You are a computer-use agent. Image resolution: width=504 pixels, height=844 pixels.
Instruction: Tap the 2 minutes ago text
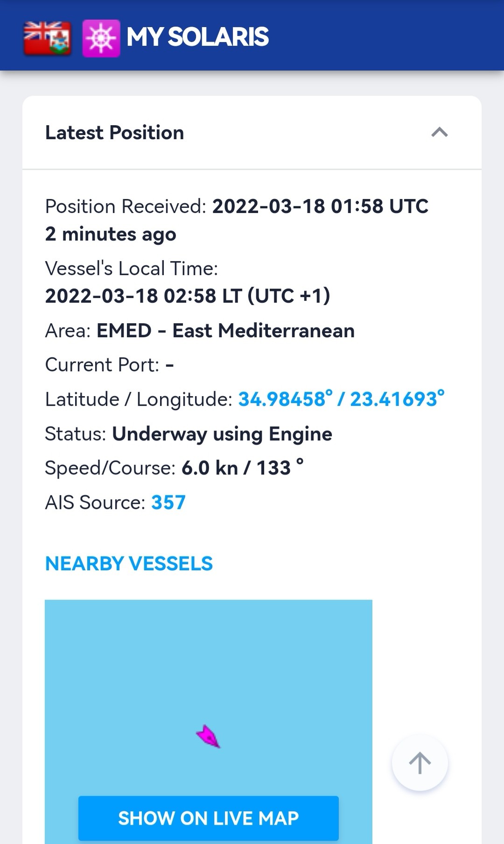pyautogui.click(x=111, y=234)
